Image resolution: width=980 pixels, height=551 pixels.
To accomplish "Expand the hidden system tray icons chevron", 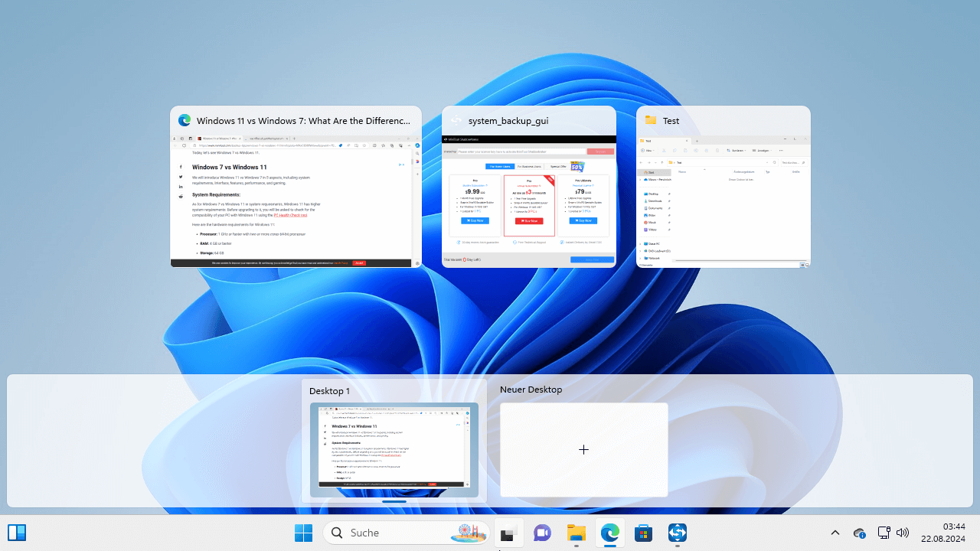I will (835, 533).
